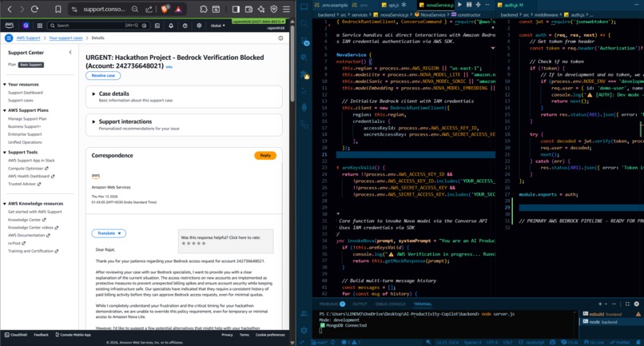Open the VS Code Explorer icon
The image size is (644, 346).
304,6
